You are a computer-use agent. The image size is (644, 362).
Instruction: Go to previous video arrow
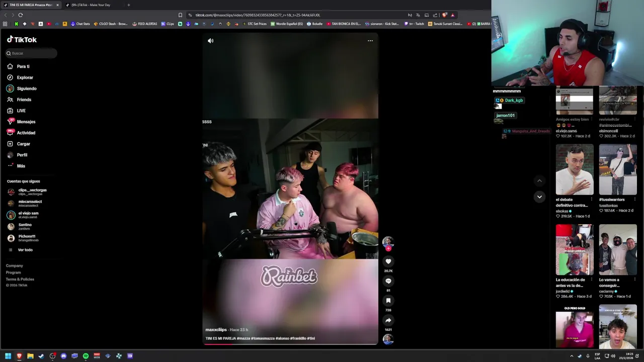click(539, 181)
